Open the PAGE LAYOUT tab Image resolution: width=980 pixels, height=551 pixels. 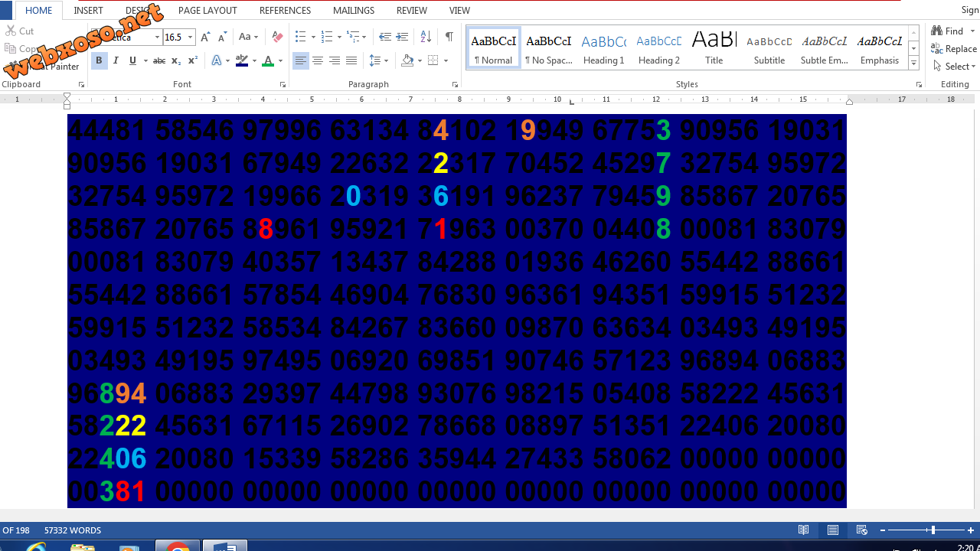[x=207, y=11]
